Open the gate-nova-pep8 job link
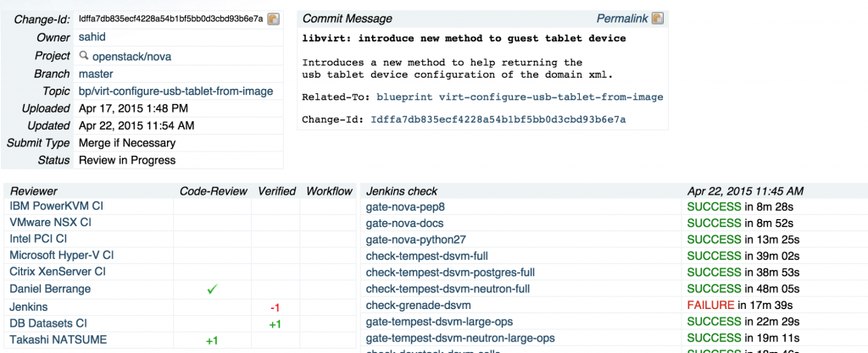The image size is (868, 353). point(405,207)
